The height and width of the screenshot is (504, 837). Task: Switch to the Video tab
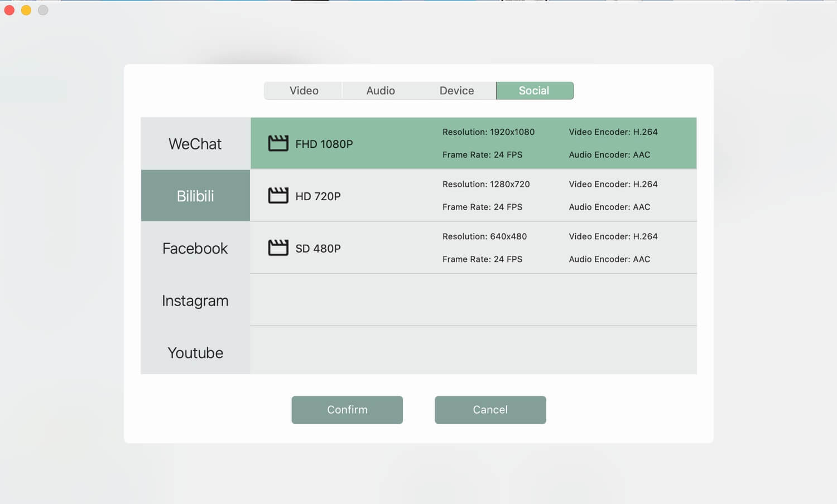click(304, 91)
